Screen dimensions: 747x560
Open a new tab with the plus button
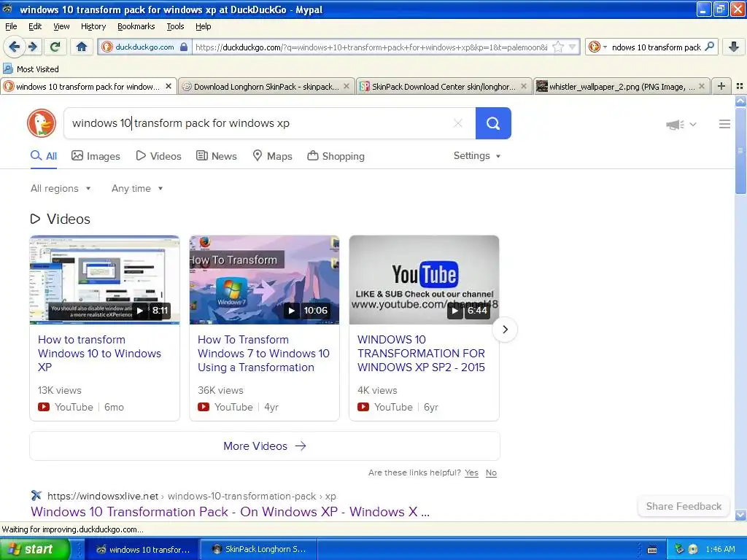[x=721, y=86]
